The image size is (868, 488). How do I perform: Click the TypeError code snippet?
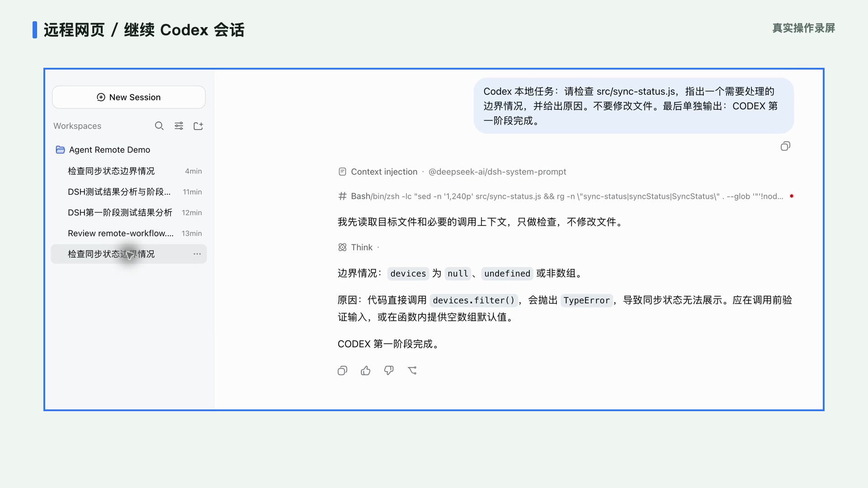[586, 300]
